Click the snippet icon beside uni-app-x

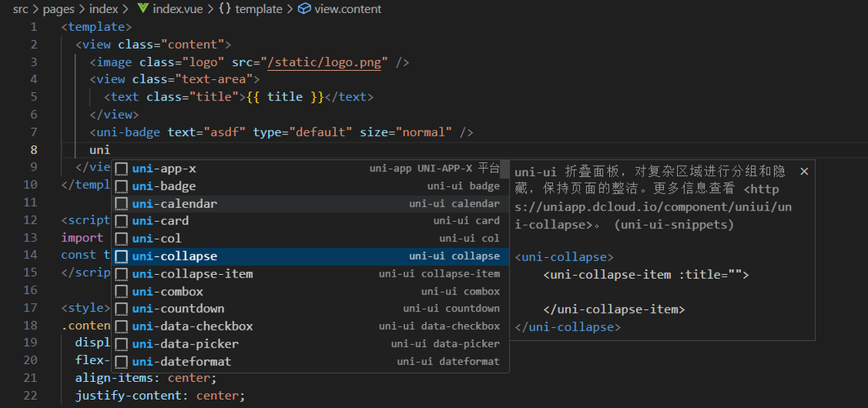click(x=121, y=169)
